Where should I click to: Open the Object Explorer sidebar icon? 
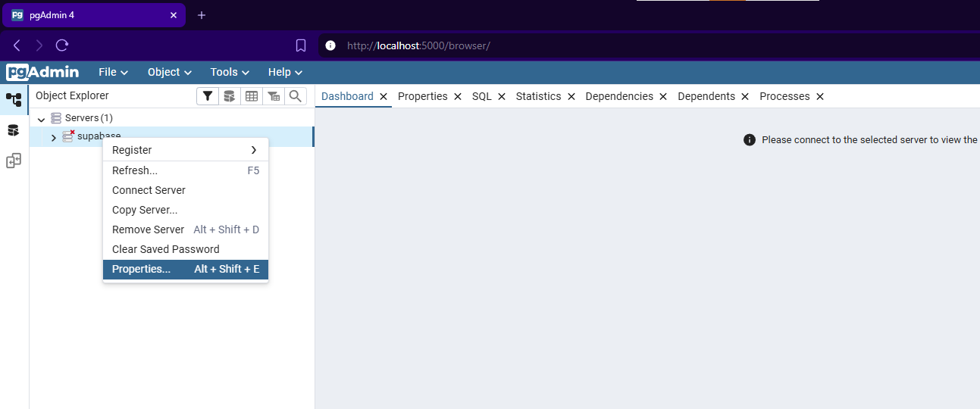click(14, 99)
